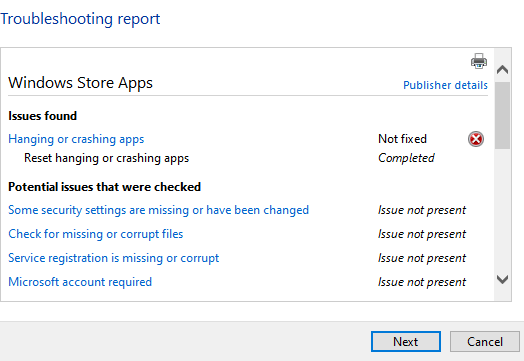Open Check for missing or corrupt files
Viewport: 524px width, 361px height.
(x=96, y=234)
